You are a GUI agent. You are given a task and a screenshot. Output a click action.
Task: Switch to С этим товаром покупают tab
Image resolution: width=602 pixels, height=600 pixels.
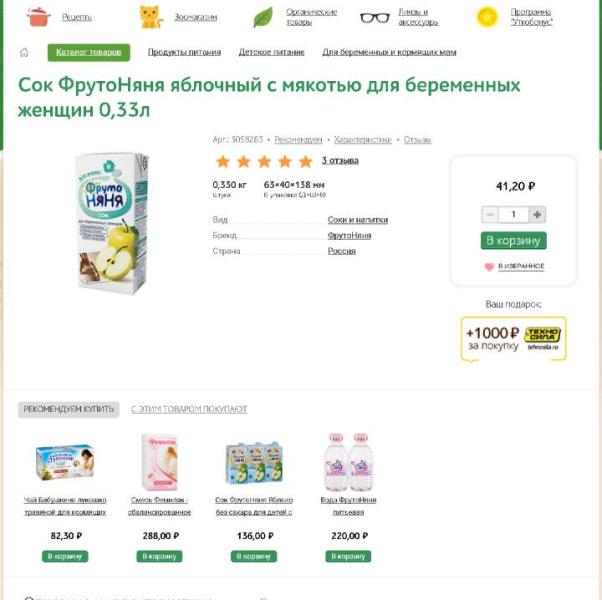(189, 409)
